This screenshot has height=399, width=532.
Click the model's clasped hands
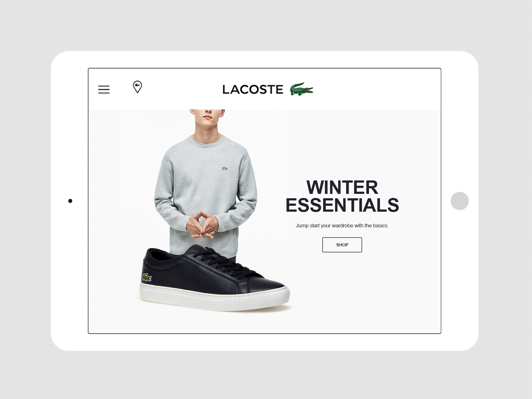tap(202, 225)
